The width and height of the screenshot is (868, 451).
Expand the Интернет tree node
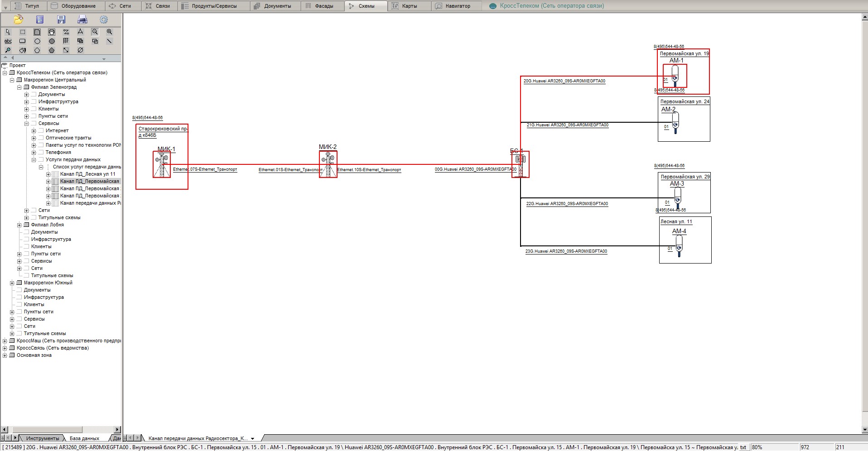click(34, 131)
